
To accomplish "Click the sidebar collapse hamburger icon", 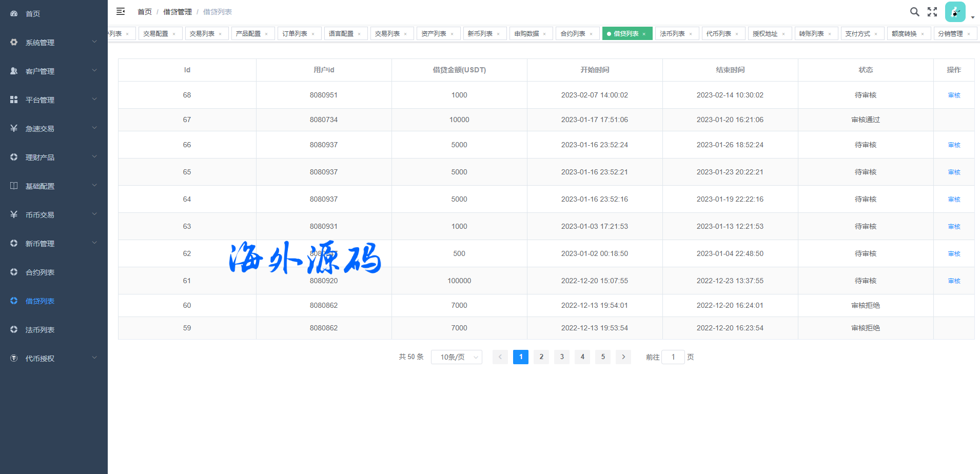I will (121, 11).
